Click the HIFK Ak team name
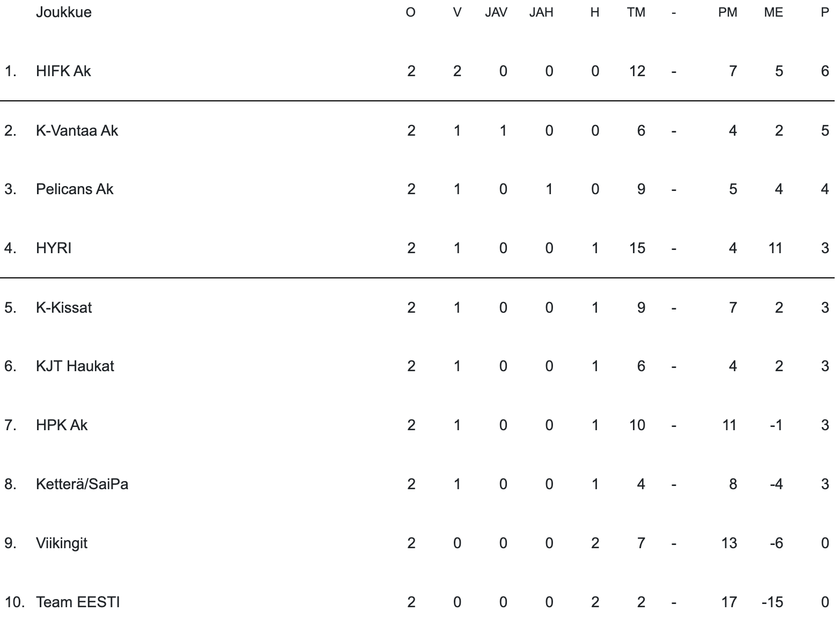 63,71
